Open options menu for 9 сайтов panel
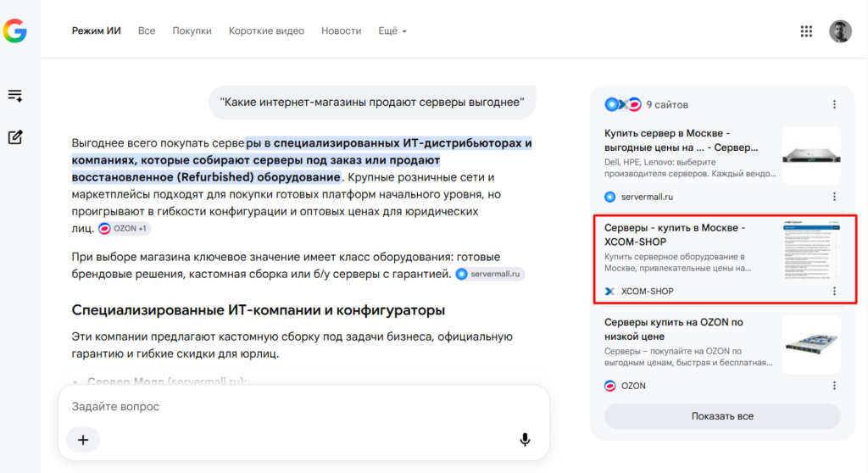Viewport: 868px width, 473px height. pyautogui.click(x=834, y=104)
